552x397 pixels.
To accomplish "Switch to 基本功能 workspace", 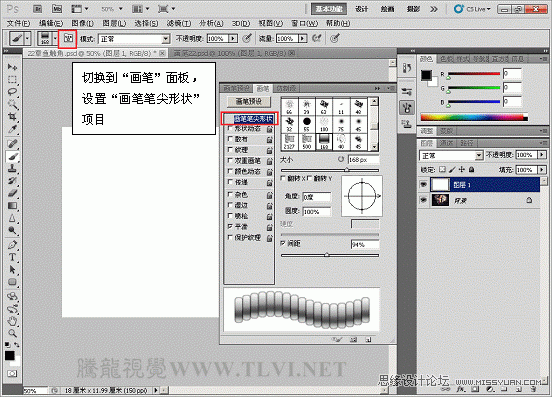I will tap(329, 9).
